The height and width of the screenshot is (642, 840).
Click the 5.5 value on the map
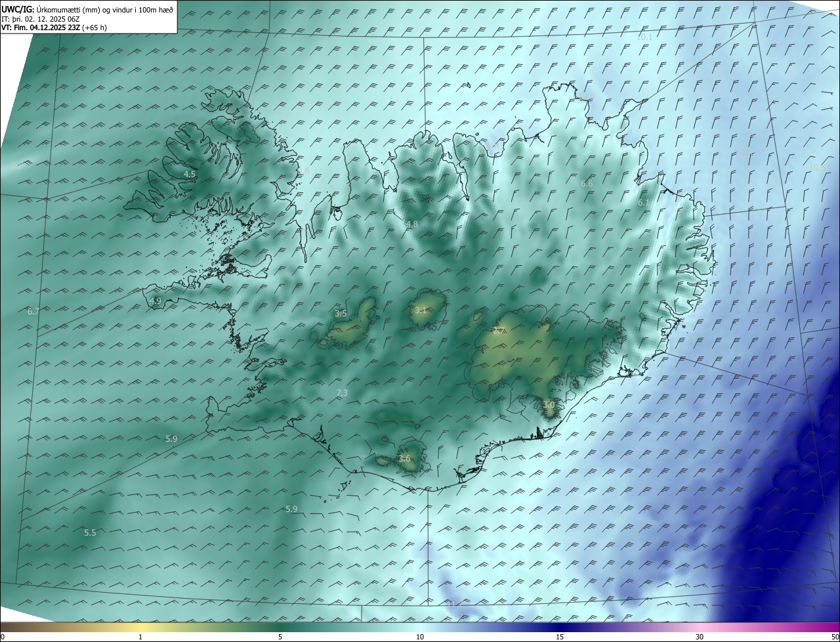coord(90,533)
